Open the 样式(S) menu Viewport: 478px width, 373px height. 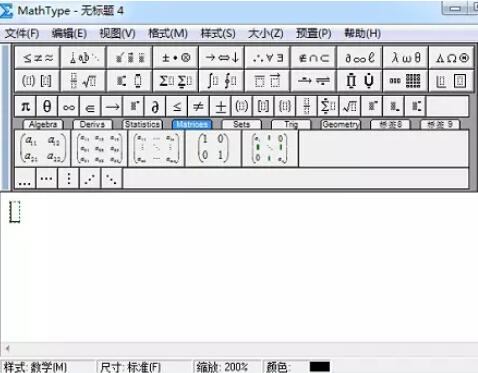218,33
